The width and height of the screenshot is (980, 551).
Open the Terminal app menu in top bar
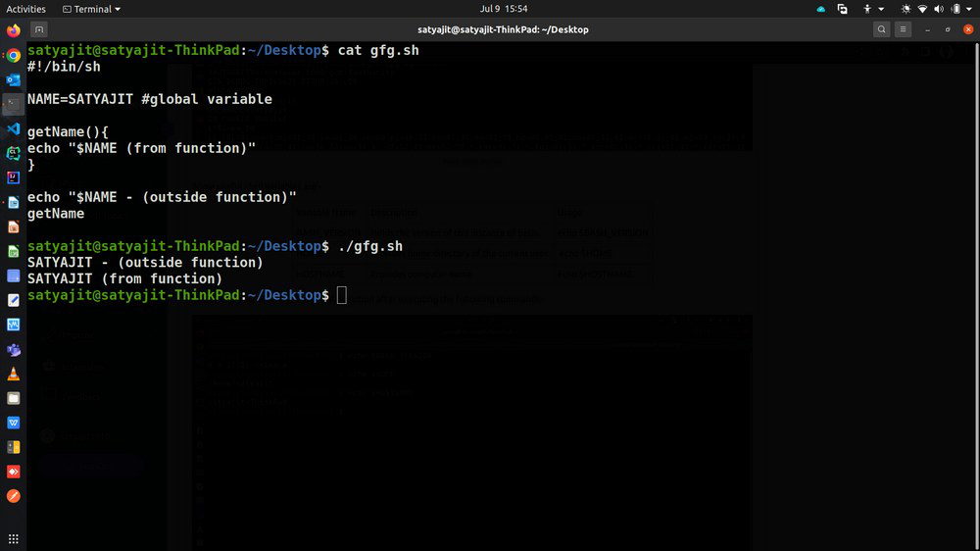point(91,9)
